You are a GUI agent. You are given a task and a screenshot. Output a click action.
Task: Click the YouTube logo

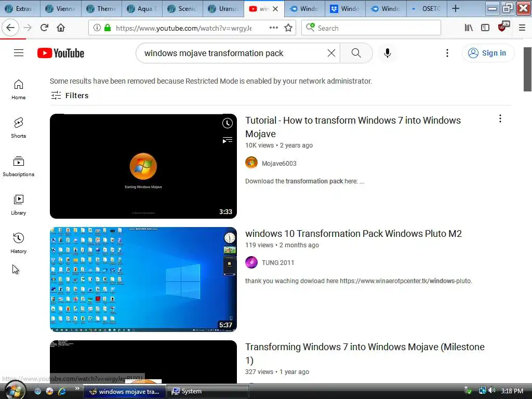tap(61, 53)
